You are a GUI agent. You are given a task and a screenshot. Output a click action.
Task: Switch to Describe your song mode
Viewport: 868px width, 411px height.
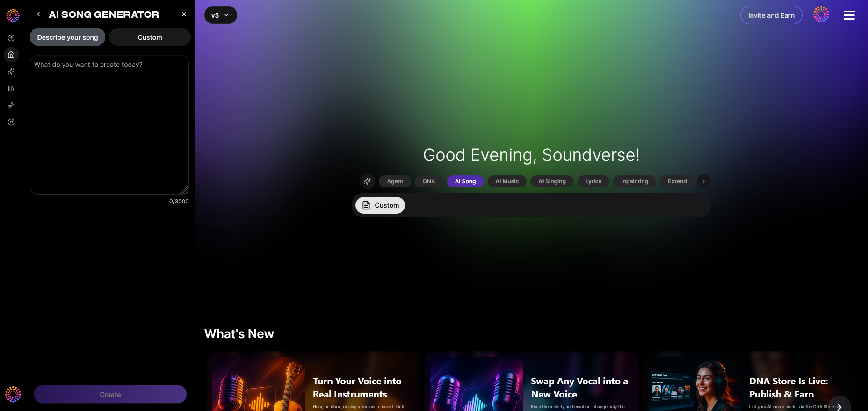coord(67,37)
